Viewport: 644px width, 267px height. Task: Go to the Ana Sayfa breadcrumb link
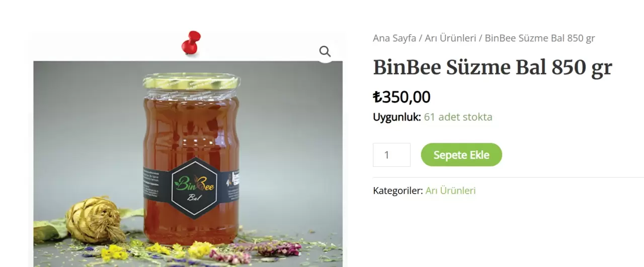[394, 38]
